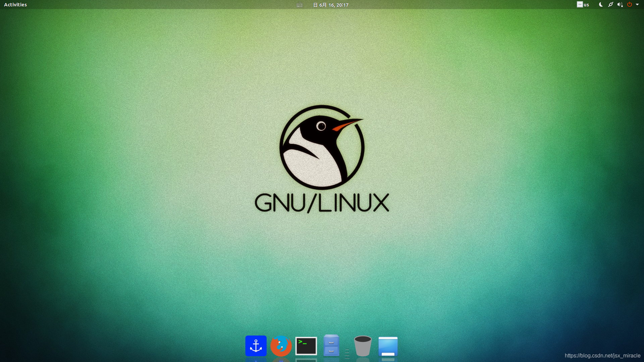644x362 pixels.
Task: Unmute via the muted speaker icon
Action: 620,5
